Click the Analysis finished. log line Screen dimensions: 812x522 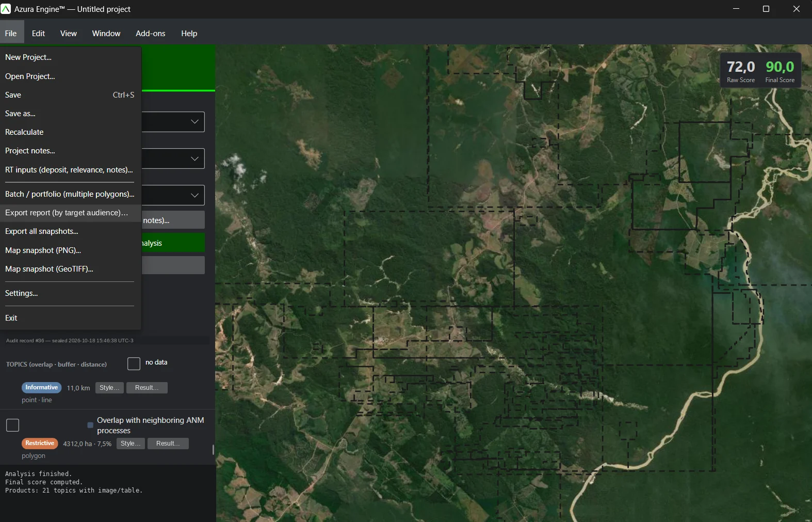[x=38, y=473]
